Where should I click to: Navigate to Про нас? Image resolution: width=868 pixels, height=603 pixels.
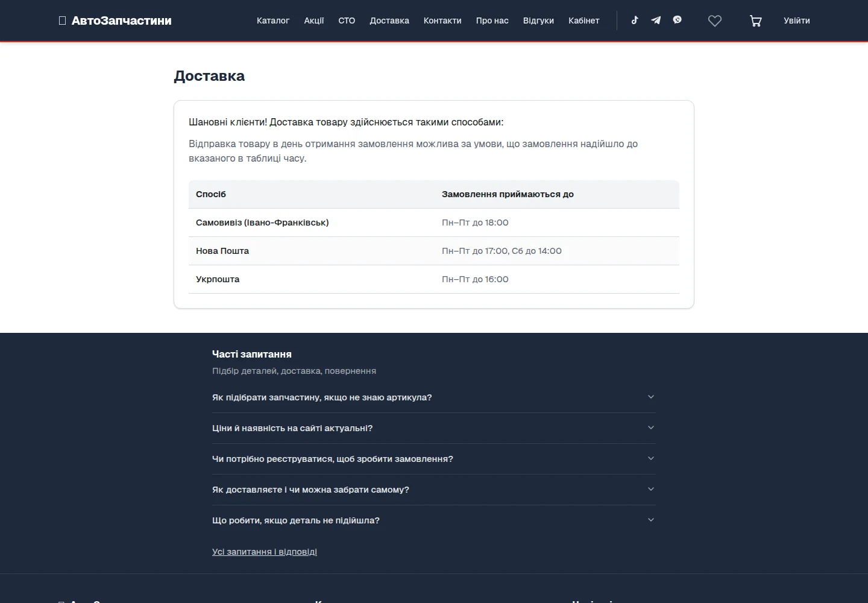(x=492, y=21)
